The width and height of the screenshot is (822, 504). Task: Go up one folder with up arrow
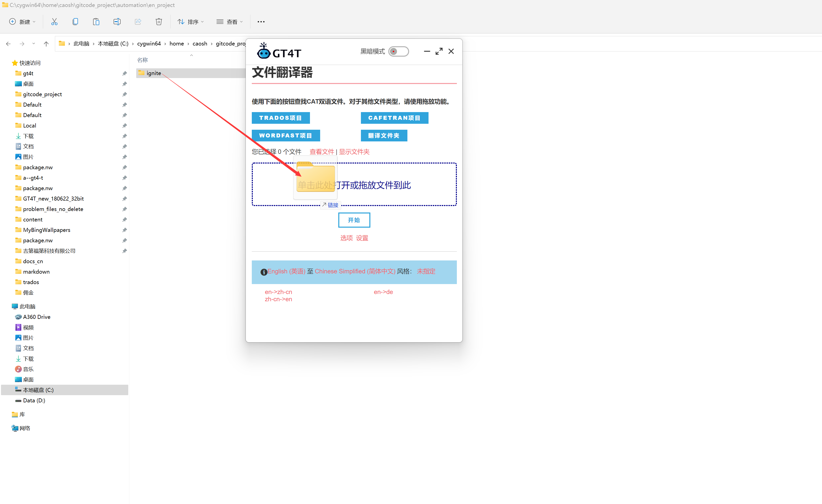(46, 44)
